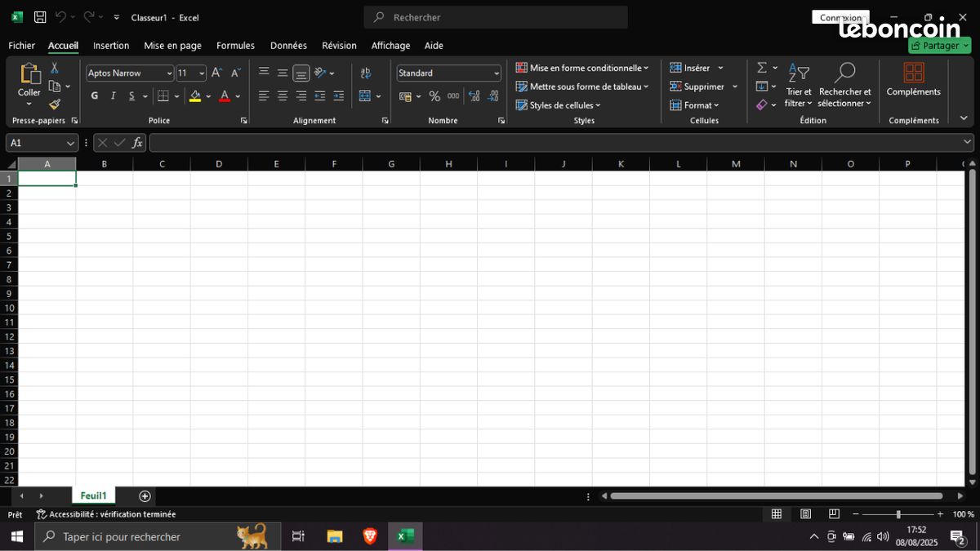Open the Standard number format dropdown
The width and height of the screenshot is (980, 551).
coord(496,73)
